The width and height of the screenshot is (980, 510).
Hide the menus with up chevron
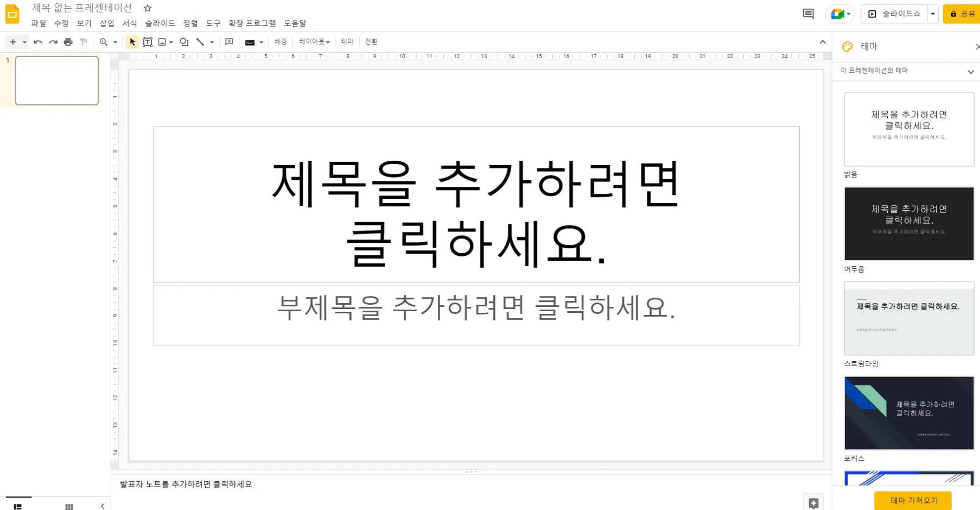pos(823,42)
